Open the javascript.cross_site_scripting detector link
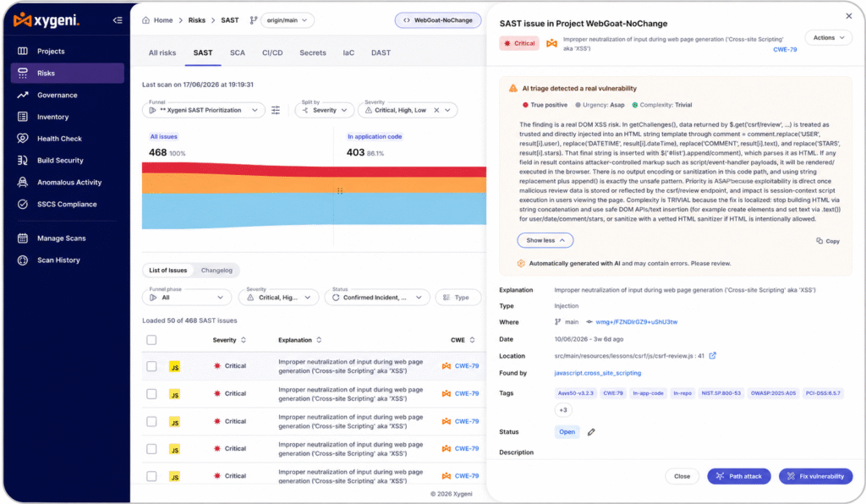 (598, 373)
